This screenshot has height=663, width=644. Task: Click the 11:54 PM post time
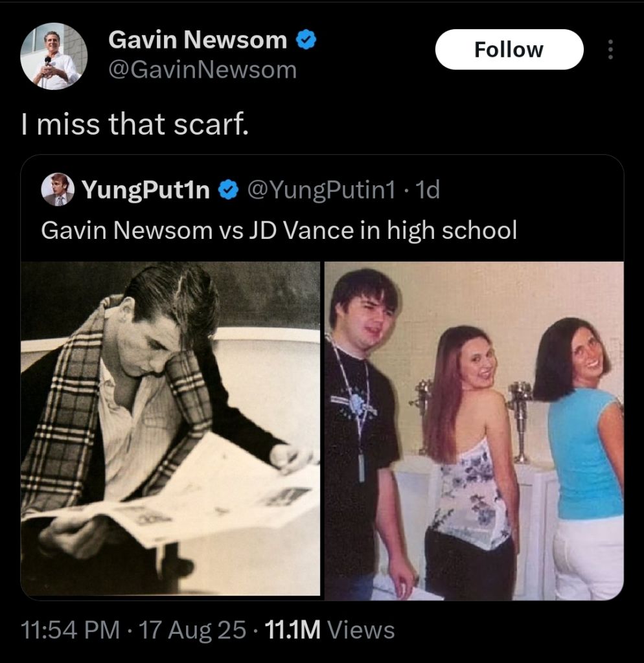(x=70, y=630)
